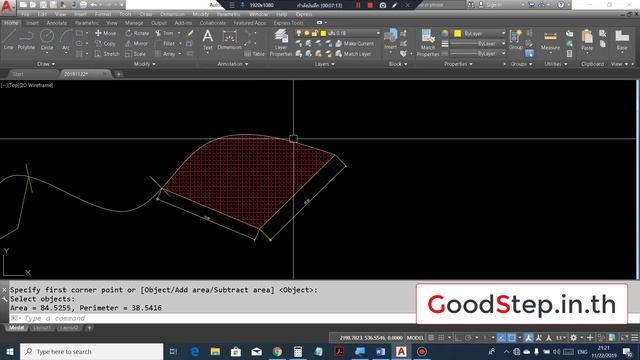The width and height of the screenshot is (640, 360).
Task: Select the Polyline tool
Action: tap(26, 40)
